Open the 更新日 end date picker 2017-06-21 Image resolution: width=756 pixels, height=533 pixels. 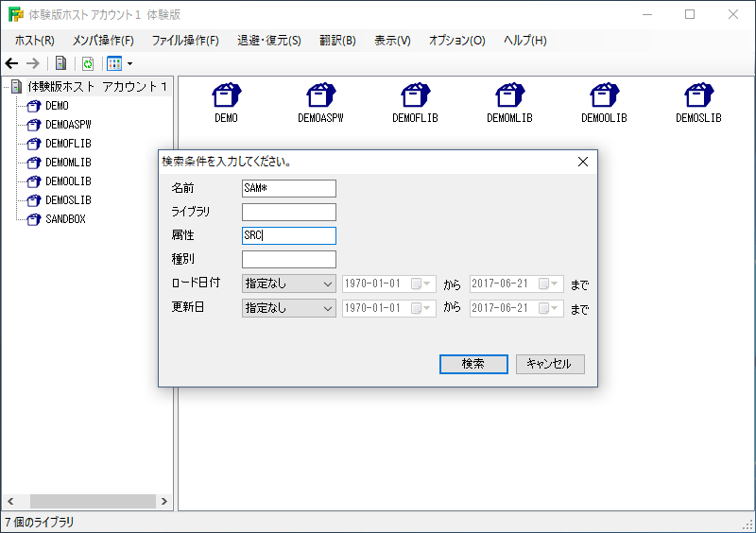(x=516, y=308)
